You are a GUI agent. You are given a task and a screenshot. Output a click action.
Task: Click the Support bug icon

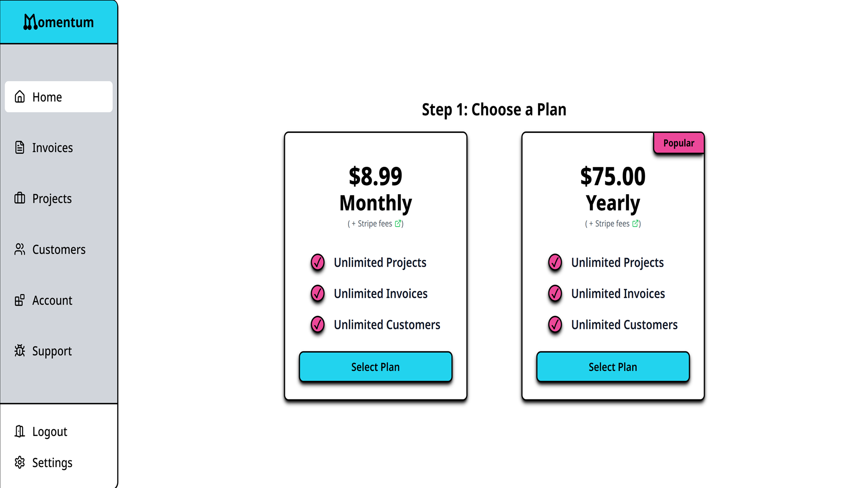20,351
